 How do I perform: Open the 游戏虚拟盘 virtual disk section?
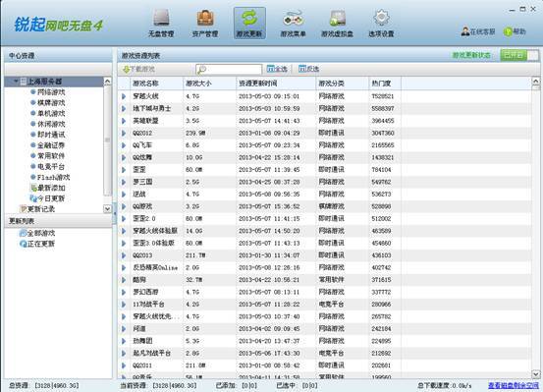337,23
